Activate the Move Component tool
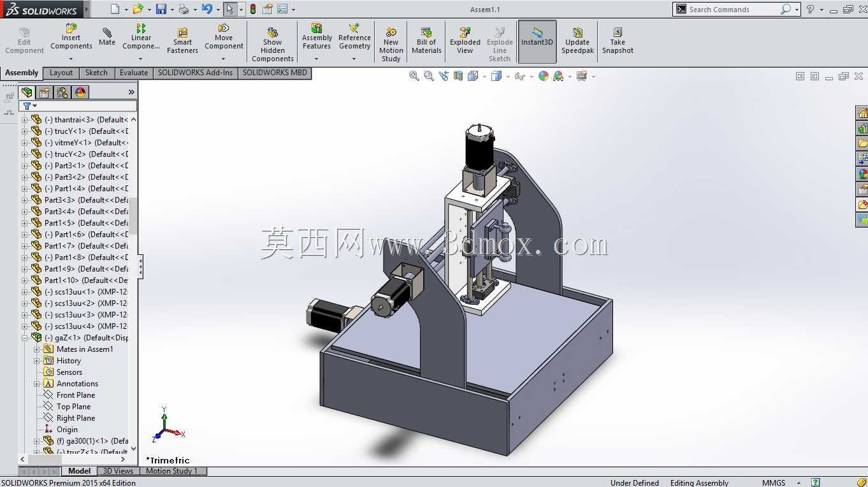868x487 pixels. [224, 37]
